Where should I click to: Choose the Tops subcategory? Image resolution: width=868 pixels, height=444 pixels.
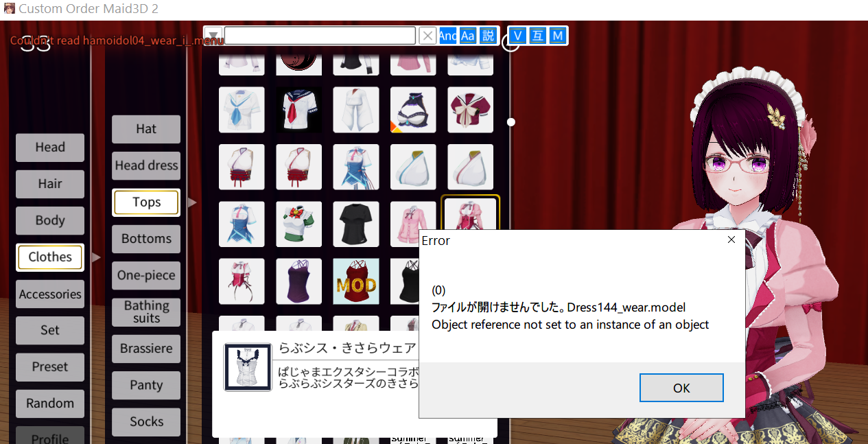point(146,202)
